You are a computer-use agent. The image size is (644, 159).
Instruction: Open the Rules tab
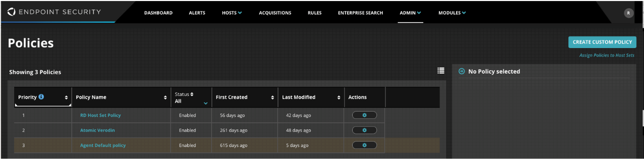pyautogui.click(x=314, y=13)
